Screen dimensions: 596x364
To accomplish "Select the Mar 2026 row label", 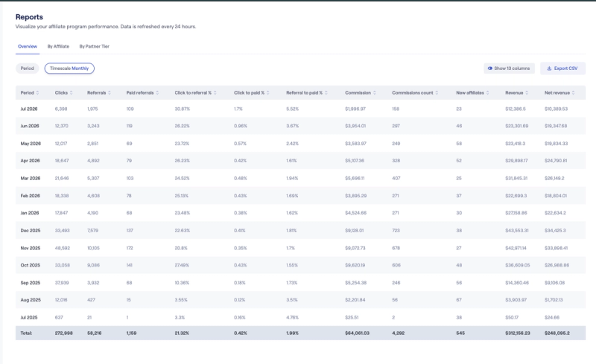I will [x=30, y=178].
